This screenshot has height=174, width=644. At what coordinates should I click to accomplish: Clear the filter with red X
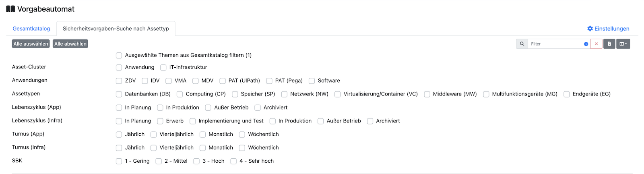point(596,44)
